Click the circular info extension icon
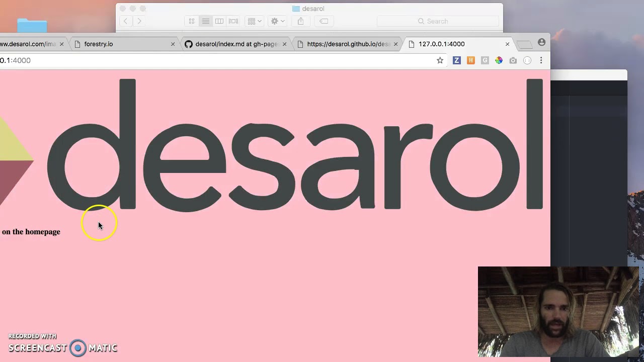This screenshot has height=362, width=644. (527, 60)
